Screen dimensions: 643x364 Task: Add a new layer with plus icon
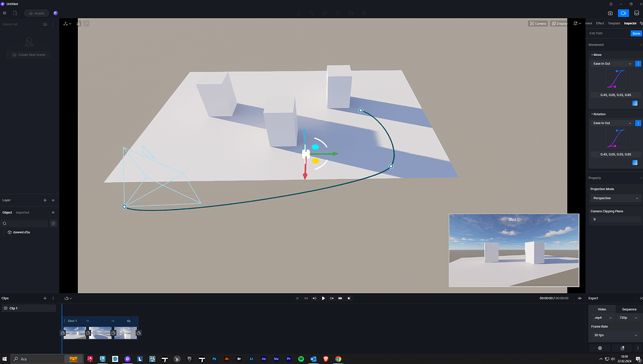click(45, 200)
